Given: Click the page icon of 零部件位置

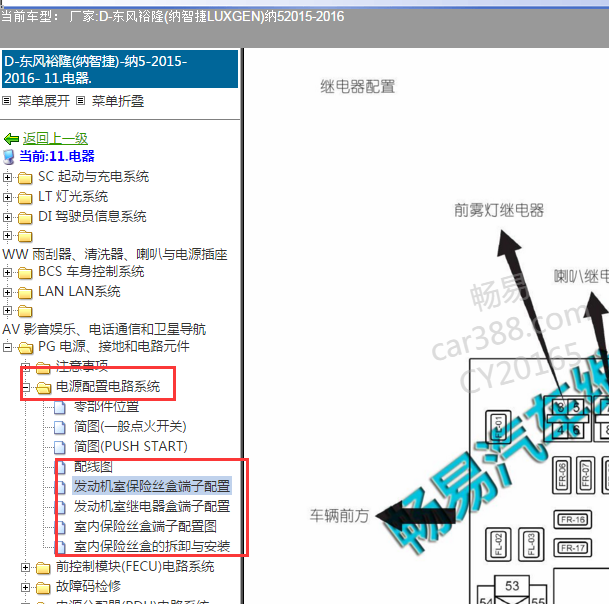Looking at the screenshot, I should tap(60, 407).
